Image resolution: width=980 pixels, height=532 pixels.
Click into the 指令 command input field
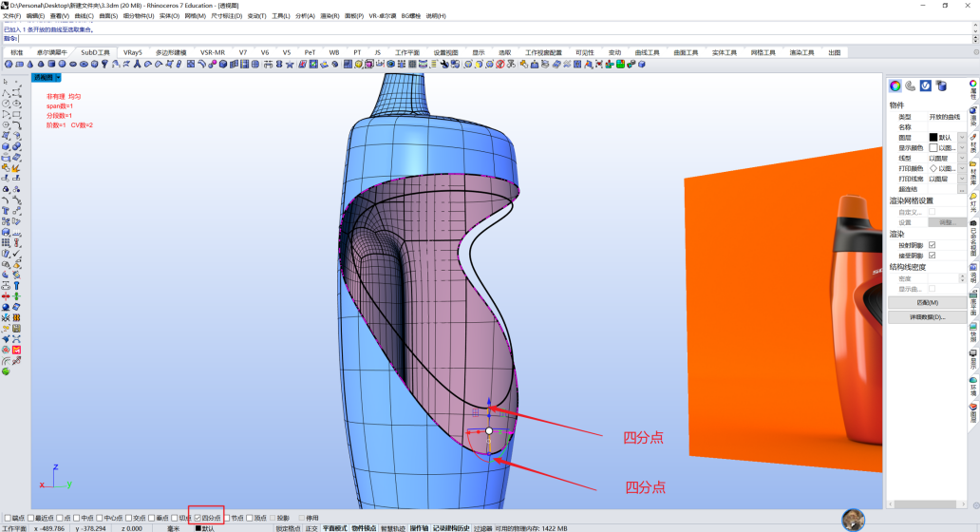tap(494, 39)
